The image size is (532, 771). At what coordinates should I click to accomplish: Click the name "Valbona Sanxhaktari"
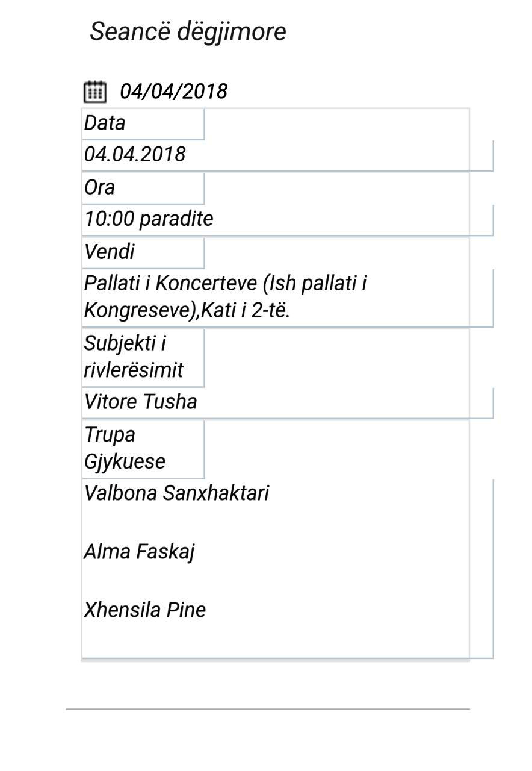(x=176, y=493)
